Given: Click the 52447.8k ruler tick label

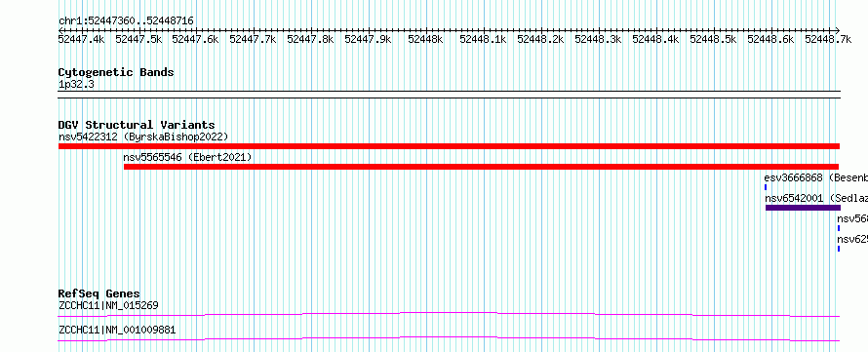Looking at the screenshot, I should pos(310,39).
